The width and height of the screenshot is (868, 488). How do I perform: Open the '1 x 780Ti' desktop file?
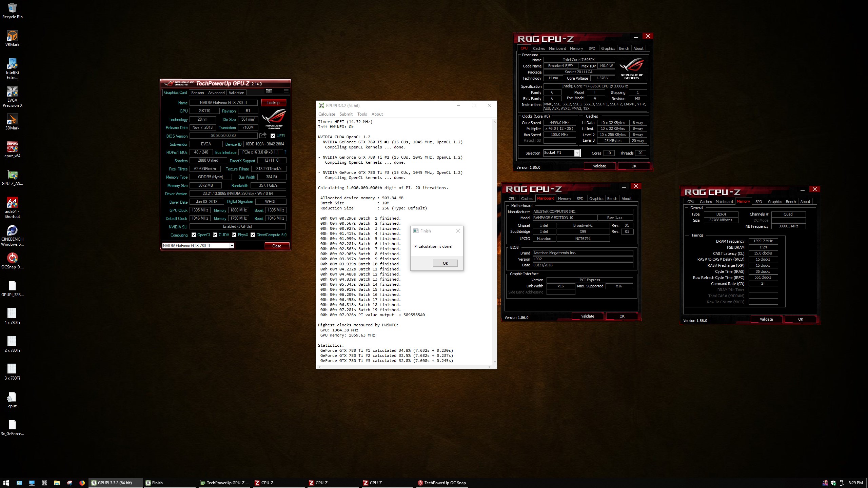click(12, 317)
